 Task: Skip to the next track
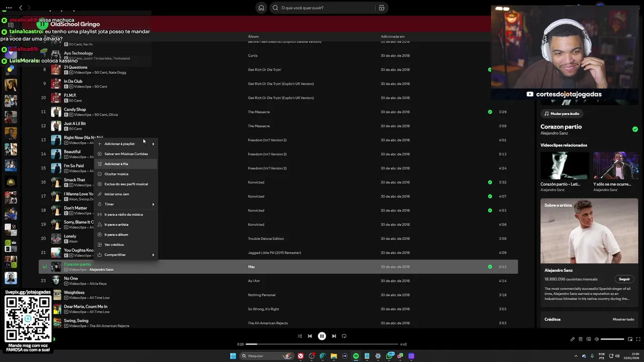coord(334,336)
